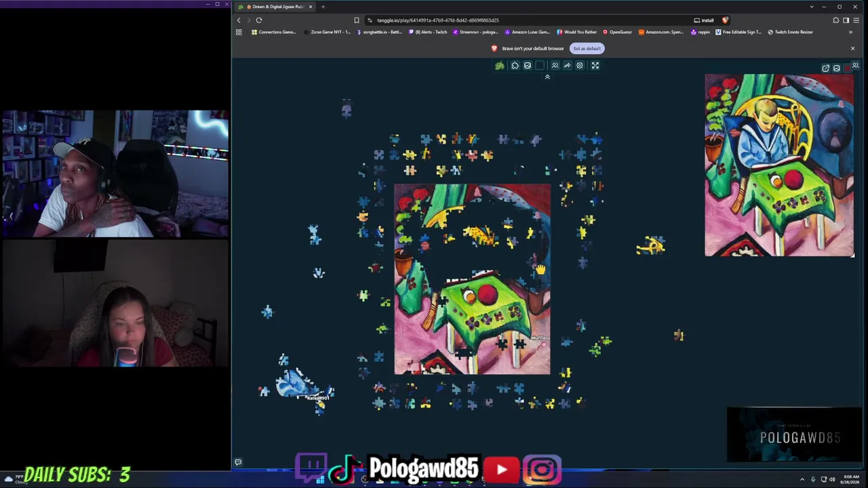Open a new browser tab
Image resolution: width=868 pixels, height=488 pixels.
pyautogui.click(x=323, y=7)
